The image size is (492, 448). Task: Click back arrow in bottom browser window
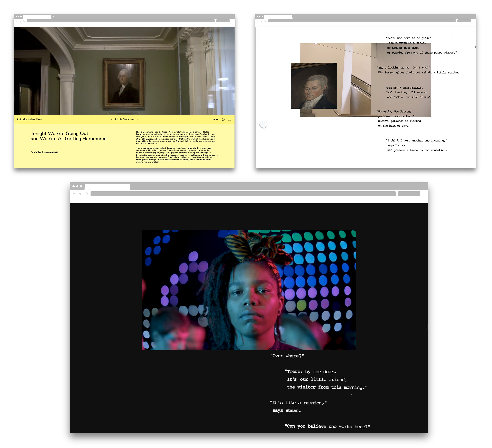74,194
